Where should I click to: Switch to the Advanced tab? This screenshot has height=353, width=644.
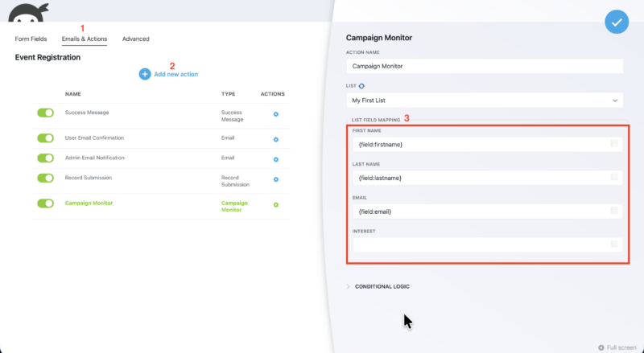pyautogui.click(x=135, y=39)
